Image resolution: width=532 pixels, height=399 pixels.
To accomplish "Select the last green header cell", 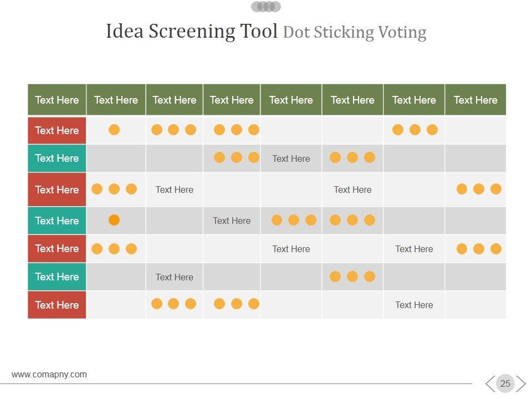I will (475, 100).
